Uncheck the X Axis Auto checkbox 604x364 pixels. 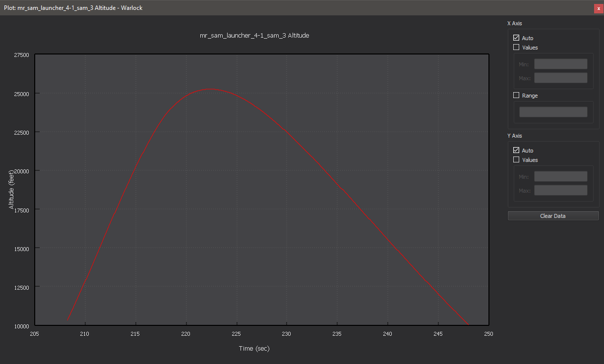coord(516,38)
